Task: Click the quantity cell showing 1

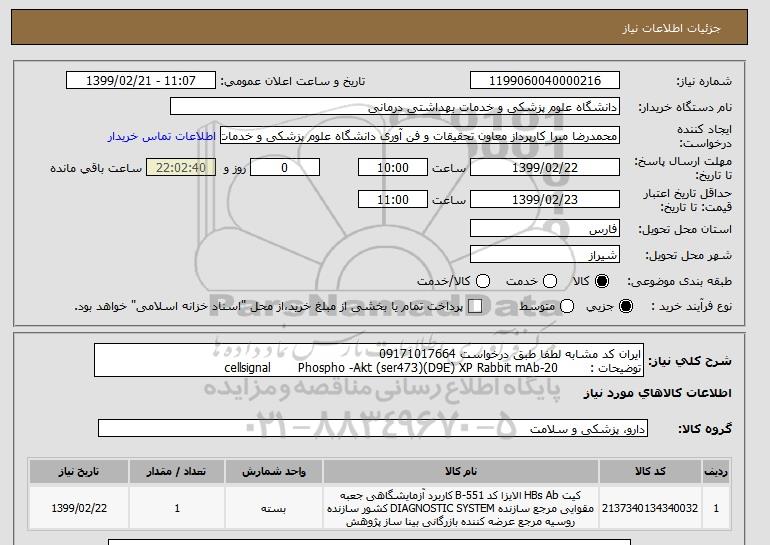Action: coord(177,508)
